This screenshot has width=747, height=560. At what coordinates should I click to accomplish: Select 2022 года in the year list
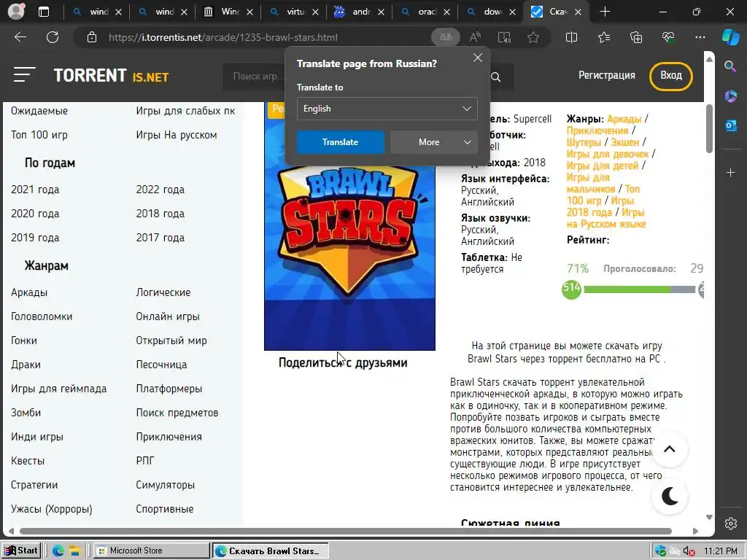click(x=160, y=190)
